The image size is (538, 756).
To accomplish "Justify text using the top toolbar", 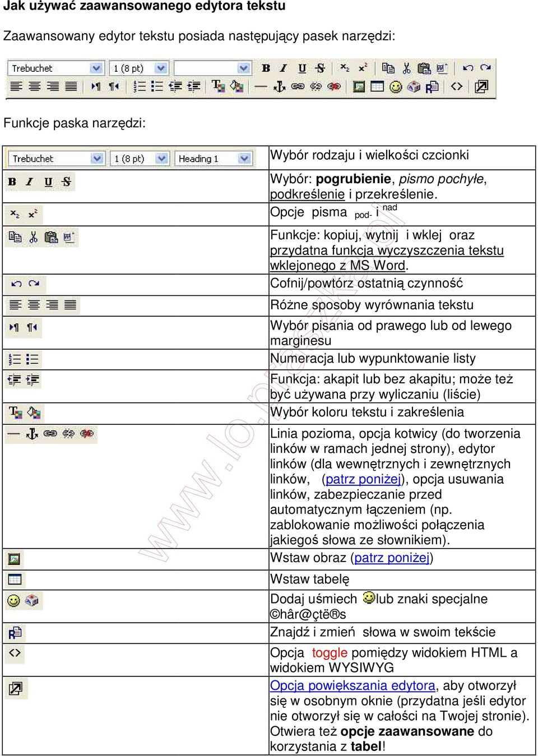I will (71, 86).
